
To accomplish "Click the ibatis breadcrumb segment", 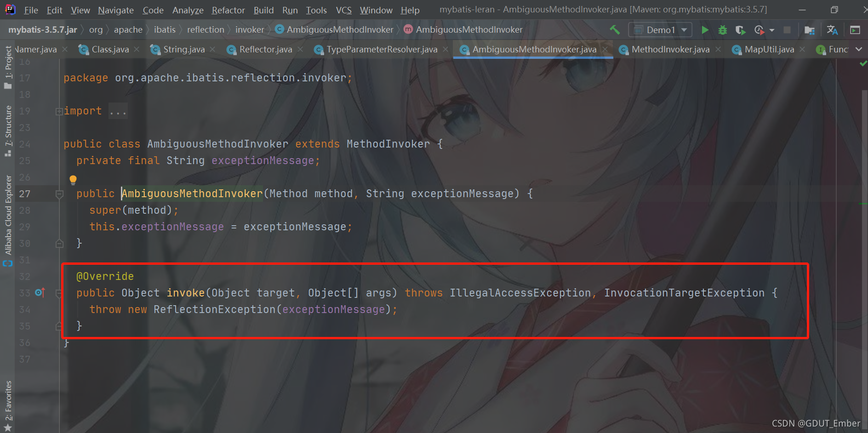I will pyautogui.click(x=165, y=30).
